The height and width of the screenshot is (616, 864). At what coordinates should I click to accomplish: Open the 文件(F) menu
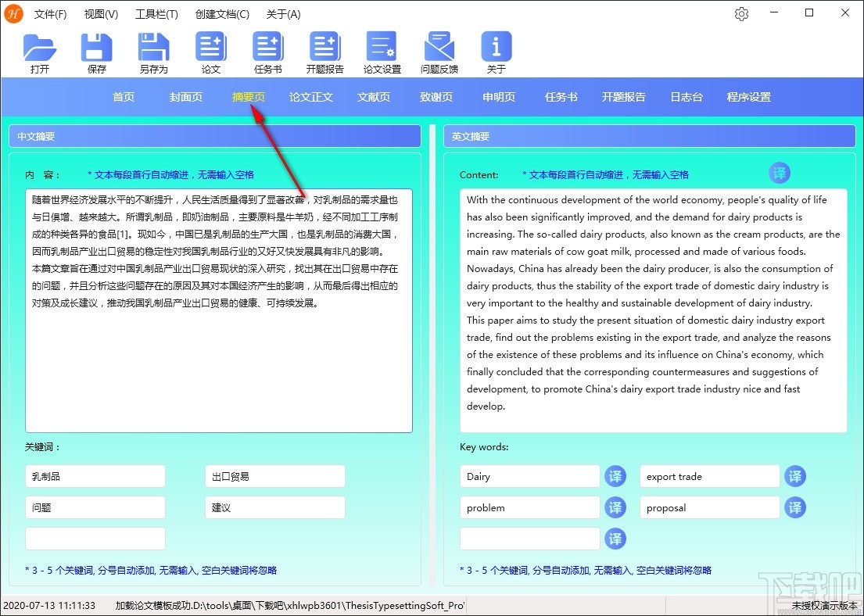(x=51, y=14)
